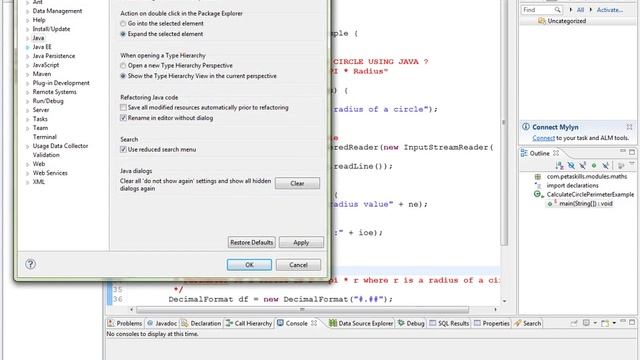Open the Display Selected Console dropdown arrow
Image resolution: width=640 pixels, height=360 pixels.
click(x=595, y=323)
